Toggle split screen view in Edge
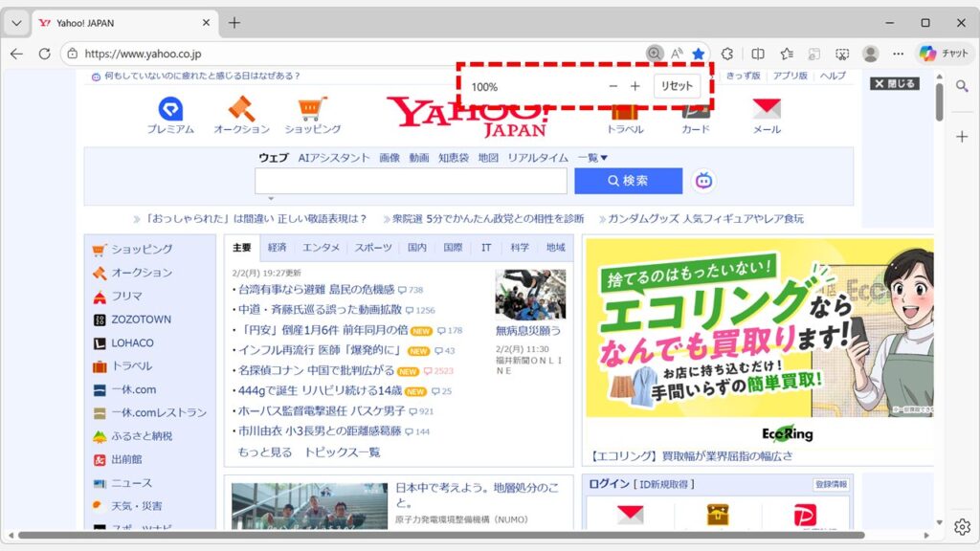This screenshot has height=551, width=980. [756, 52]
